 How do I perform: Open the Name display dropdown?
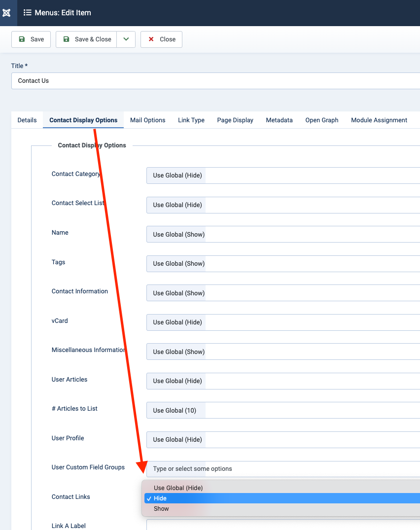pyautogui.click(x=283, y=234)
